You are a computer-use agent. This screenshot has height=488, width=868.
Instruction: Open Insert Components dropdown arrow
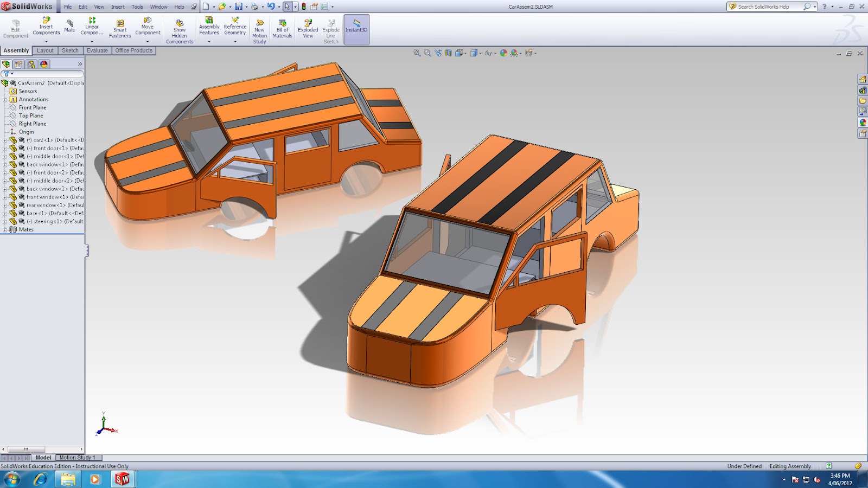pos(46,42)
